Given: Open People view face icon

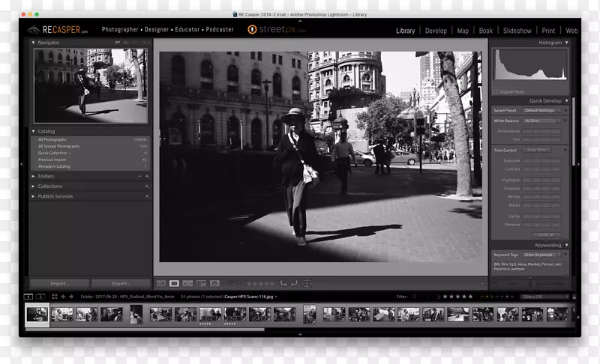Looking at the screenshot, I should (x=214, y=283).
